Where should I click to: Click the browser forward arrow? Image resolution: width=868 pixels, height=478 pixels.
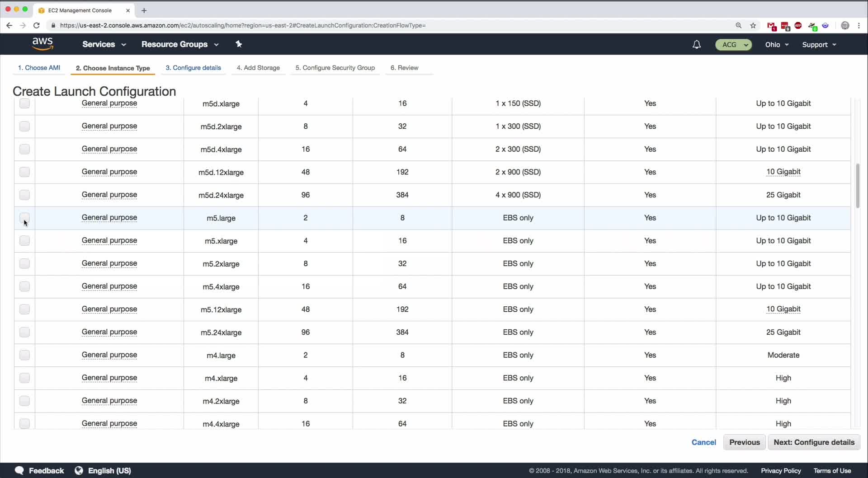(23, 25)
